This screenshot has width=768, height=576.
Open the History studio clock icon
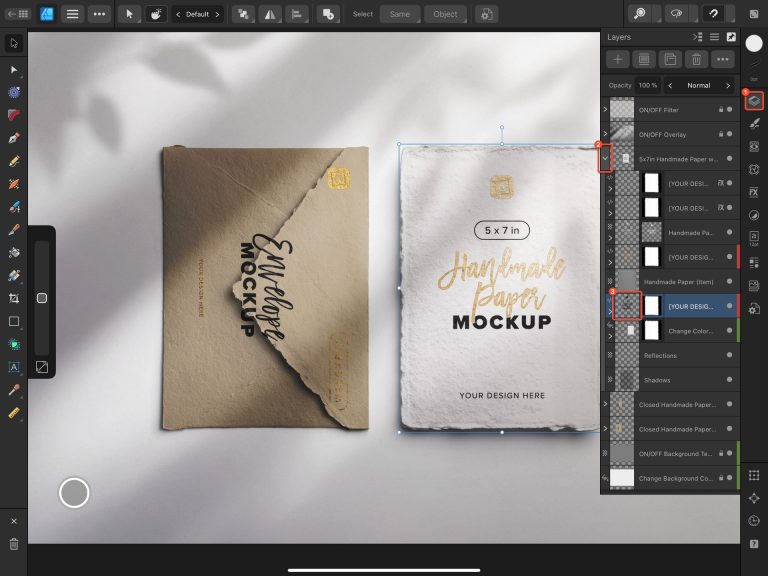click(754, 520)
